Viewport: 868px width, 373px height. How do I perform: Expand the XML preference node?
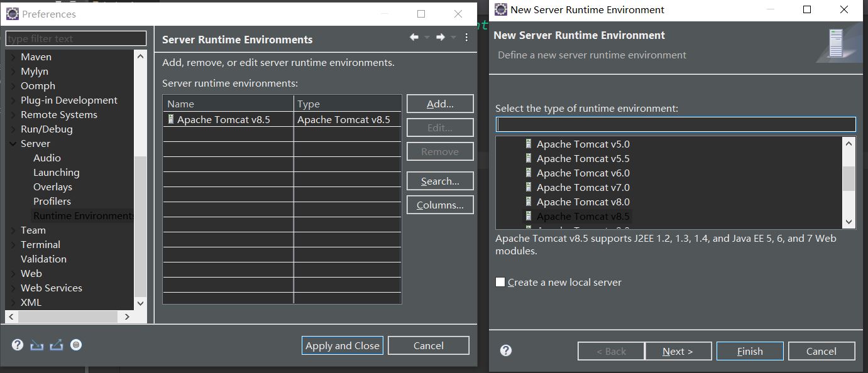coord(14,303)
